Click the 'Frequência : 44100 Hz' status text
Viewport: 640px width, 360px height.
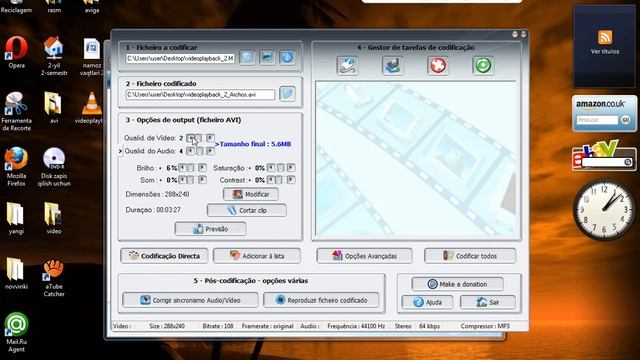(x=356, y=326)
